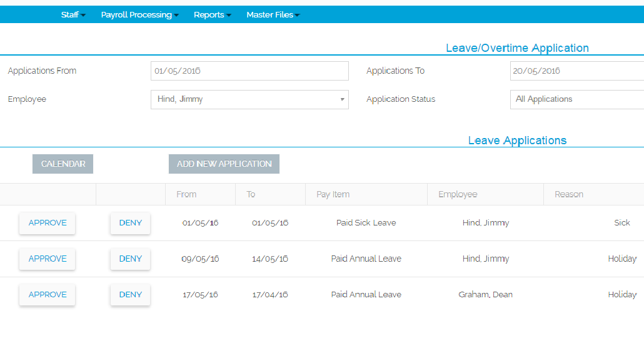Open the Staff menu
Screen dimensions: 644x346
[73, 15]
